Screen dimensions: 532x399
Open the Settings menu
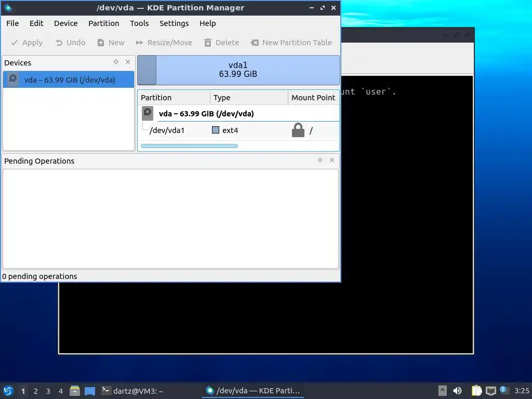click(174, 23)
